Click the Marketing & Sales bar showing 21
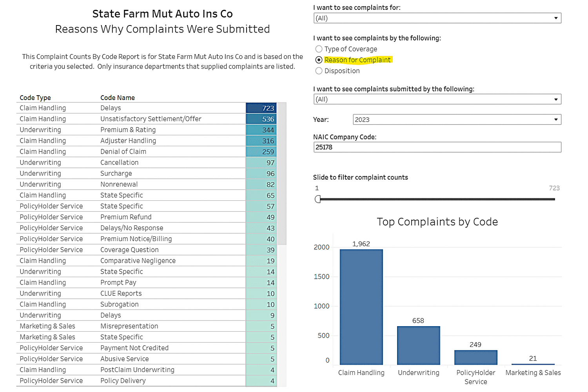 (x=533, y=364)
